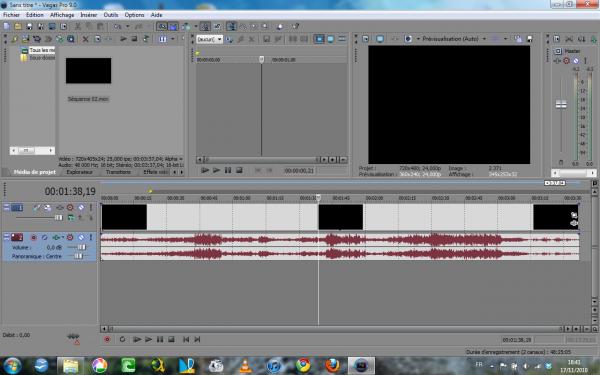Stop playback in the trimmer window
Viewport: 600px width, 375px height.
pyautogui.click(x=239, y=170)
